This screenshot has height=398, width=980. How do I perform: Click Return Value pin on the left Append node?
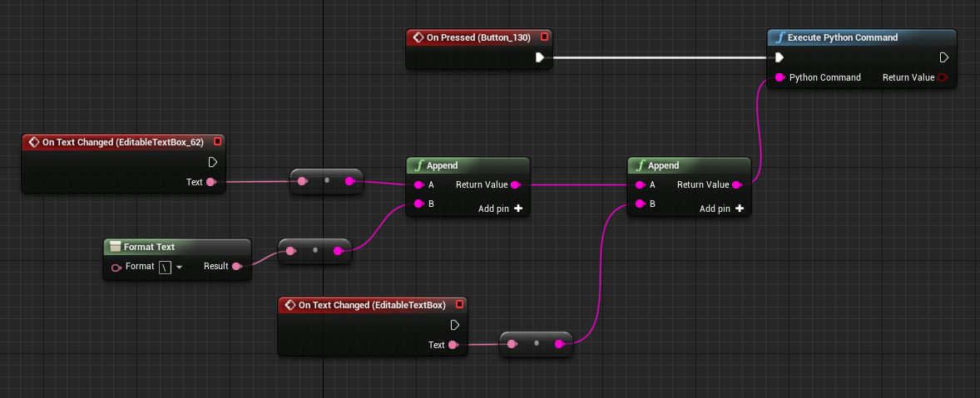[515, 184]
